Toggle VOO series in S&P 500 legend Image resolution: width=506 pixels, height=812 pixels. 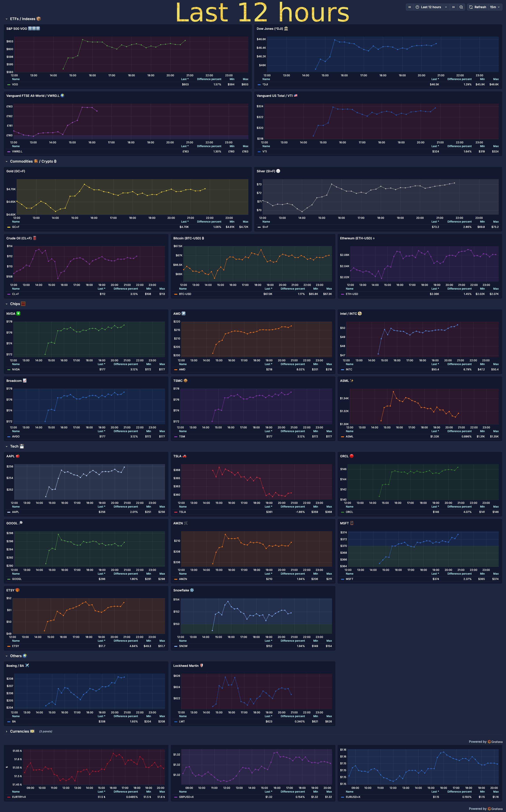15,85
